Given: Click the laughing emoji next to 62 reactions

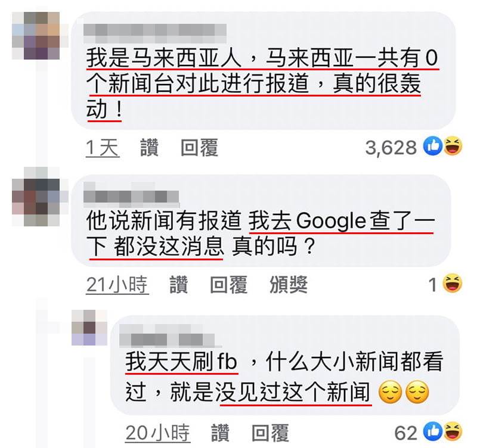Looking at the screenshot, I should coord(453,431).
